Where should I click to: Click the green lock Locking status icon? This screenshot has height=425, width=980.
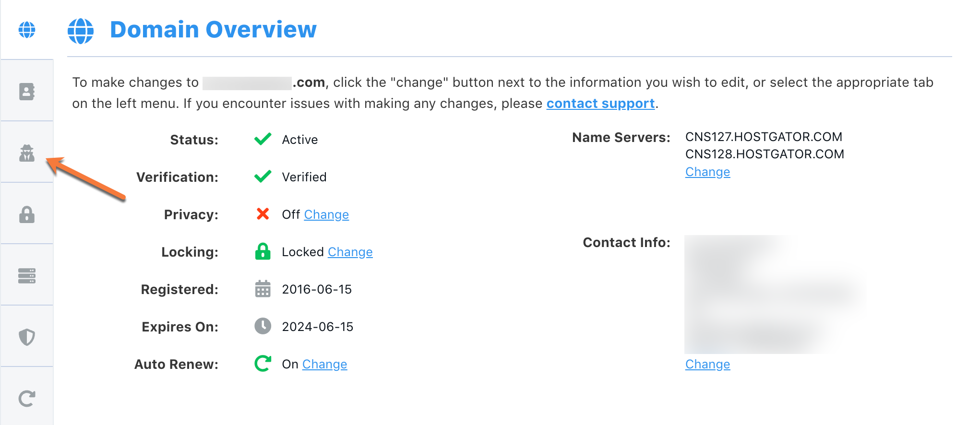click(263, 251)
